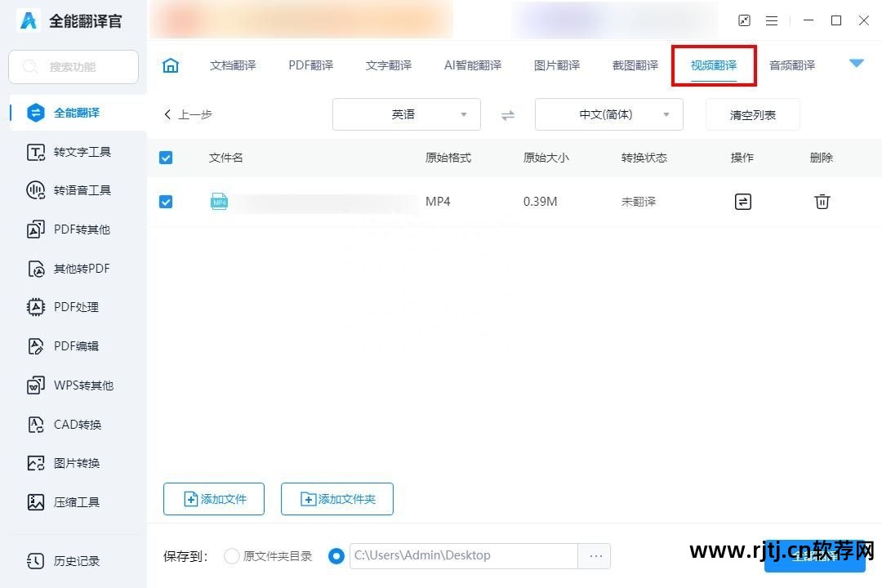This screenshot has height=588, width=882.
Task: Open the hamburger menu in title bar
Action: (772, 20)
